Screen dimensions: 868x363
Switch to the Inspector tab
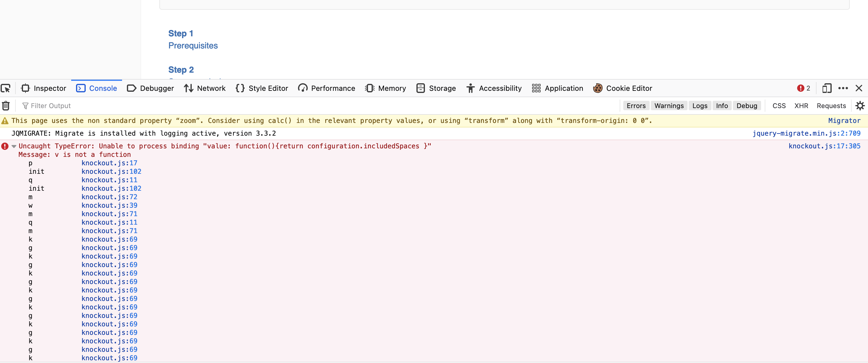pos(50,88)
